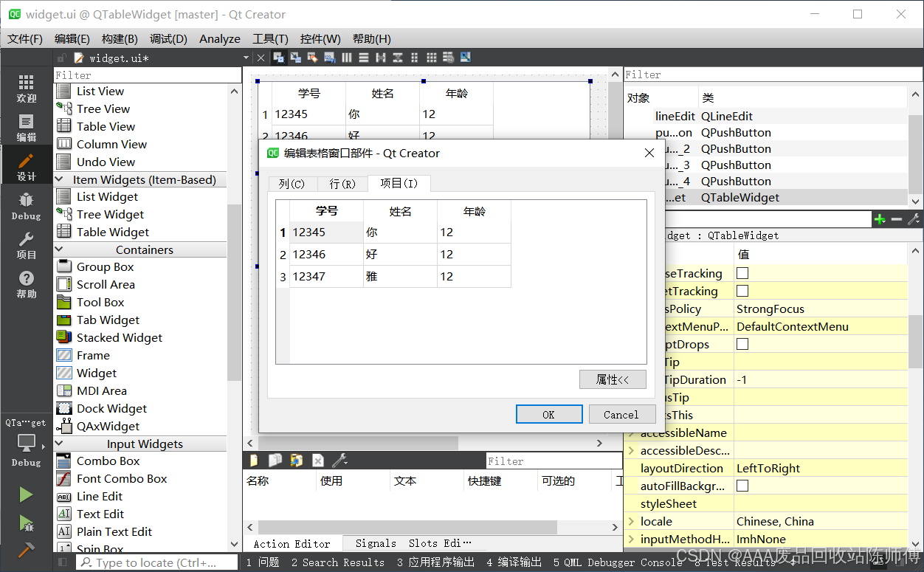The height and width of the screenshot is (572, 924).
Task: Open the widget.ui document selector dropdown
Action: pyautogui.click(x=246, y=58)
